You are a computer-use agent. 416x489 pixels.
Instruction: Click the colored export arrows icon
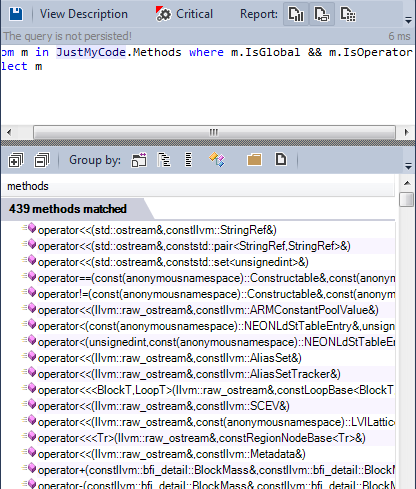pyautogui.click(x=217, y=160)
